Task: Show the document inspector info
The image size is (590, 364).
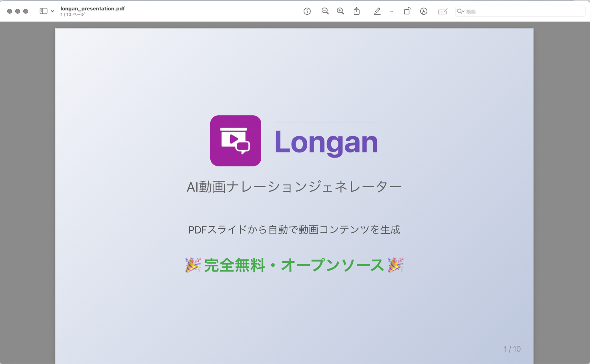Action: point(307,11)
